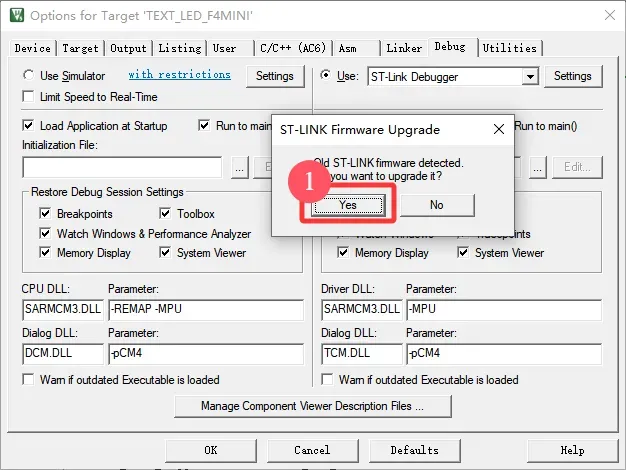Expand the ST-Link Debugger dropdown
This screenshot has height=470, width=626.
pyautogui.click(x=530, y=76)
